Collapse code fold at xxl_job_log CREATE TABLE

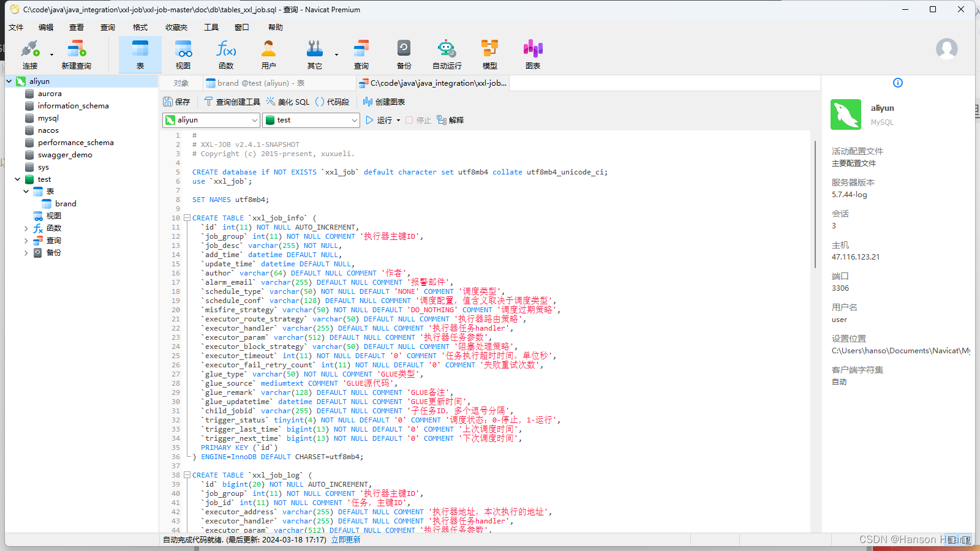coord(187,475)
